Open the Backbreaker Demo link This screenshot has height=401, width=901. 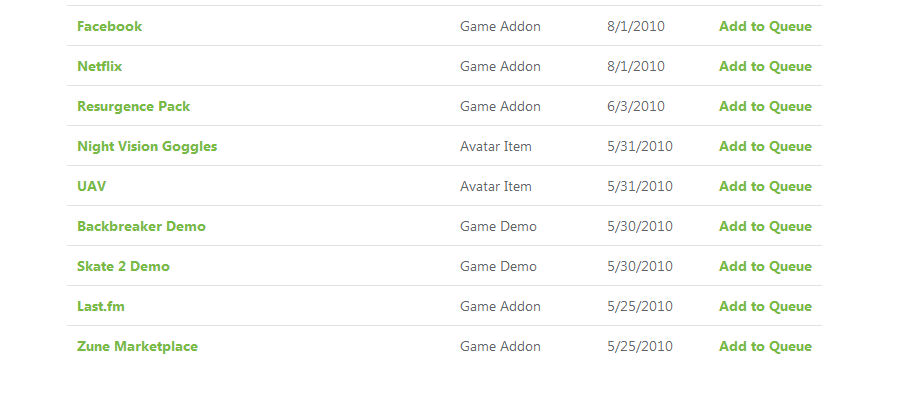[141, 226]
